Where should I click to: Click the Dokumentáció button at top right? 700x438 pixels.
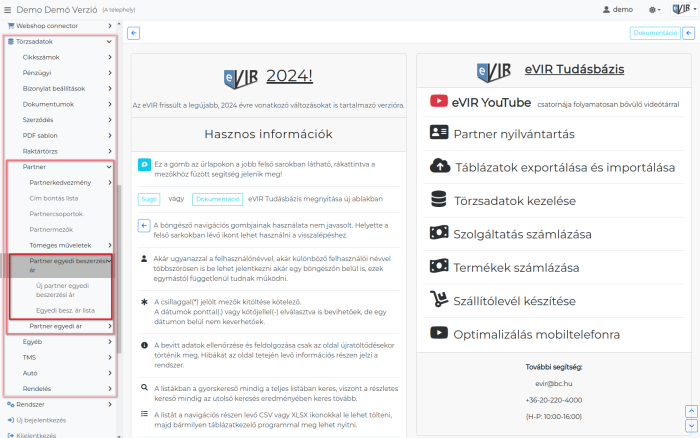[654, 33]
